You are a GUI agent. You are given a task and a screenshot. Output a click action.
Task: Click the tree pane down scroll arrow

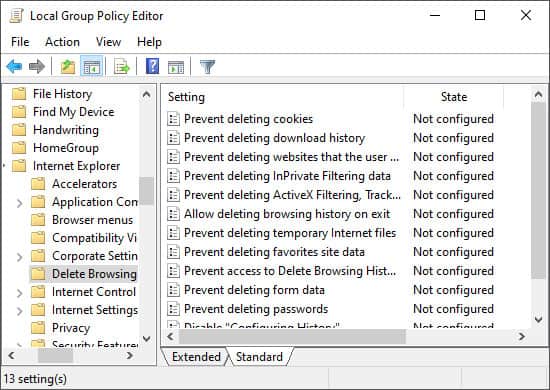tap(147, 338)
